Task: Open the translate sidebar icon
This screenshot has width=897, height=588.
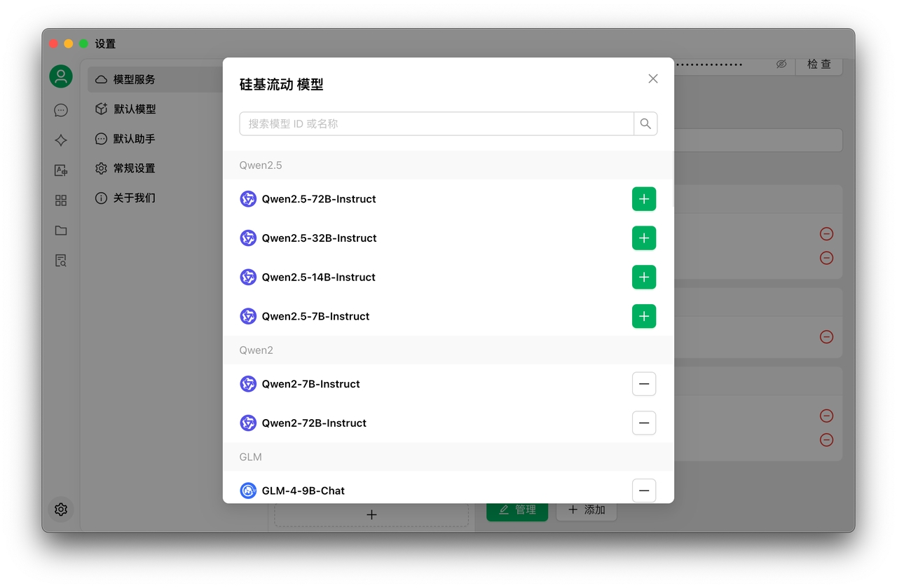Action: coord(61,170)
